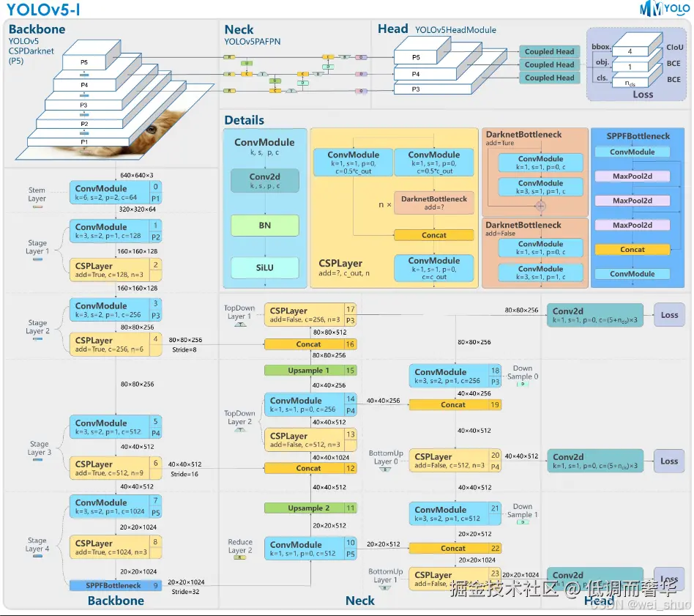Select the ConvModule block numbered 7 (c=1024)

(116, 506)
